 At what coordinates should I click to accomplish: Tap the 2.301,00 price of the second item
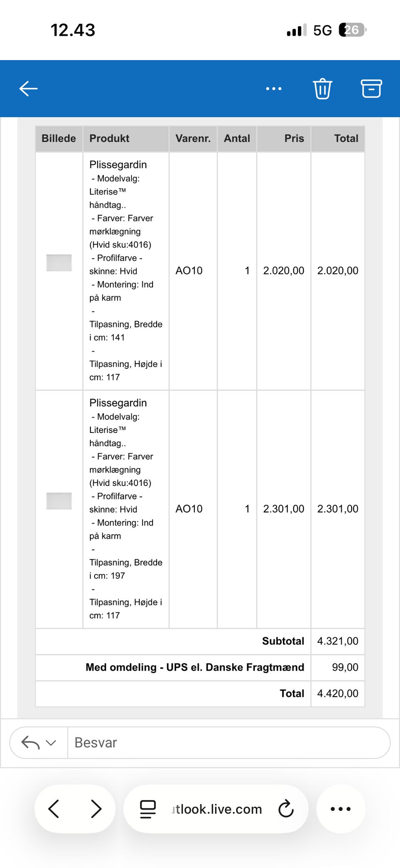283,509
